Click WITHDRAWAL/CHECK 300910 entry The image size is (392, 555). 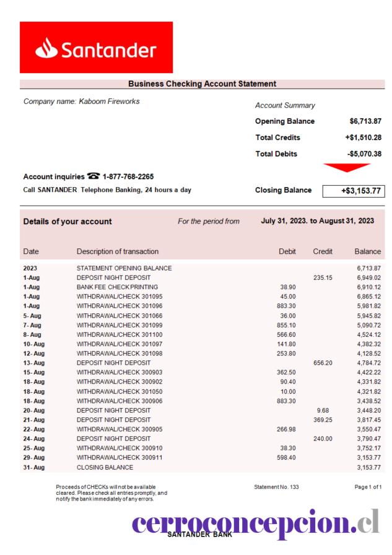(120, 448)
